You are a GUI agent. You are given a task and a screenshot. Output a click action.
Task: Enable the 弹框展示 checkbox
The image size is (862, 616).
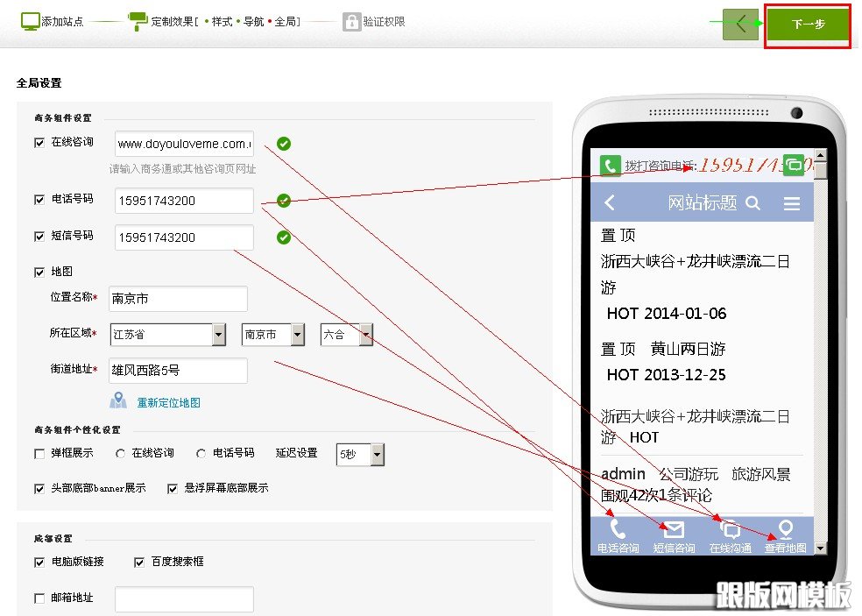pos(37,454)
